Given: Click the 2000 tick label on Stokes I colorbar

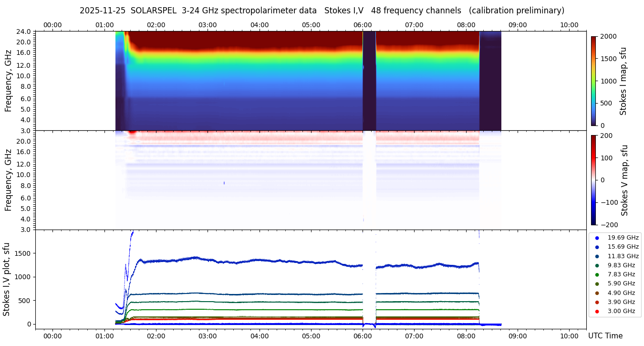Looking at the screenshot, I should point(608,36).
